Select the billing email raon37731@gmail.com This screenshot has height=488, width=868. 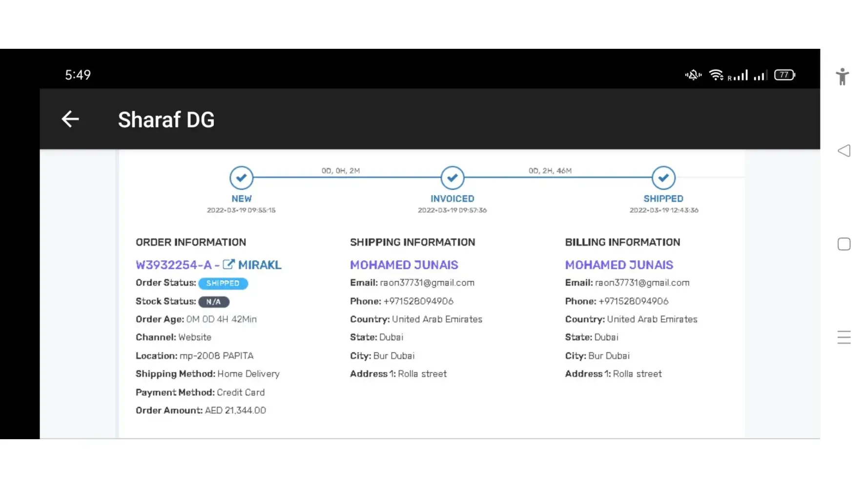[642, 283]
